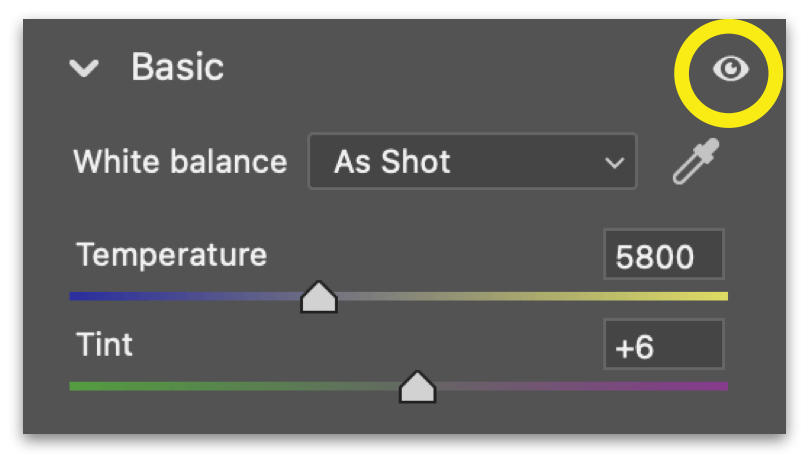Click the As Shot text in the dropdown
This screenshot has height=466, width=812.
[x=392, y=162]
